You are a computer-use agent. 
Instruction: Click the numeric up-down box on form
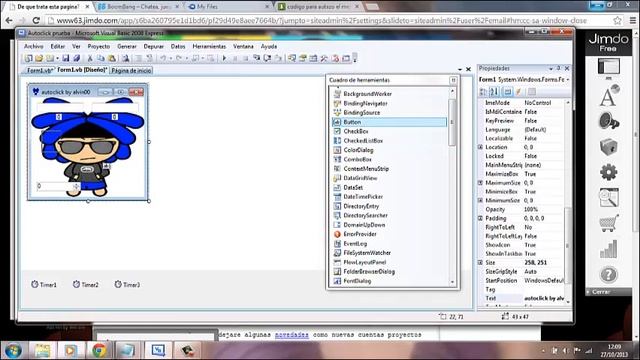click(x=58, y=186)
